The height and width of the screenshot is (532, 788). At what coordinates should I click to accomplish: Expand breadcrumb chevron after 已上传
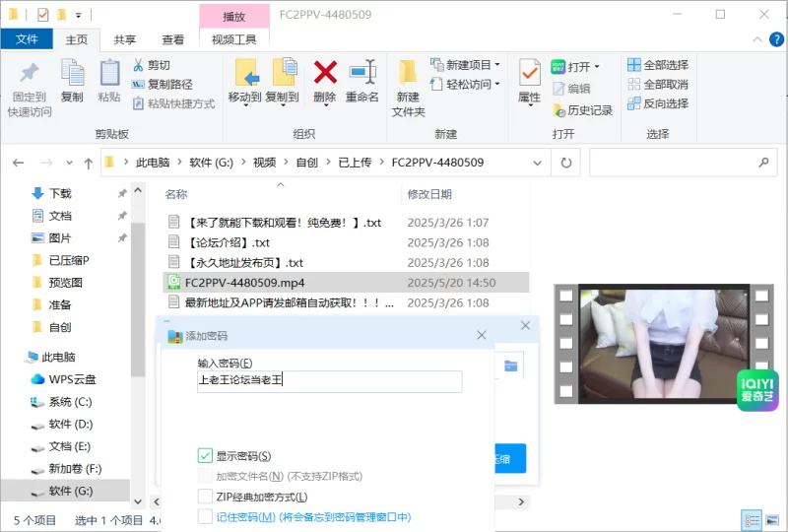coord(381,163)
